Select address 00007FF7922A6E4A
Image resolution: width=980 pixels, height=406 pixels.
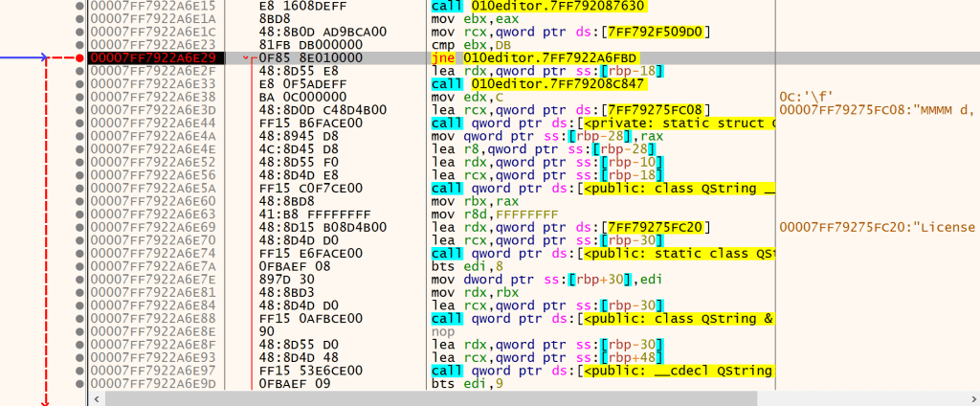point(153,136)
